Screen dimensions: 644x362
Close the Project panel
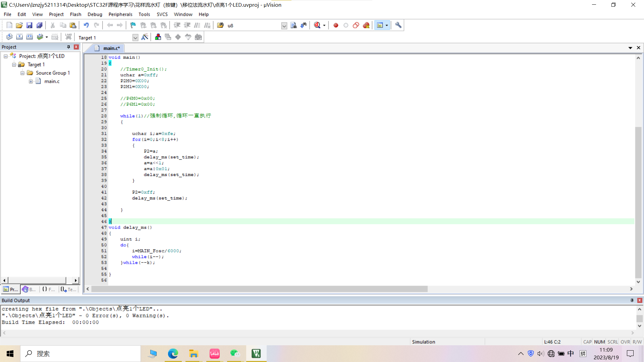click(x=76, y=47)
